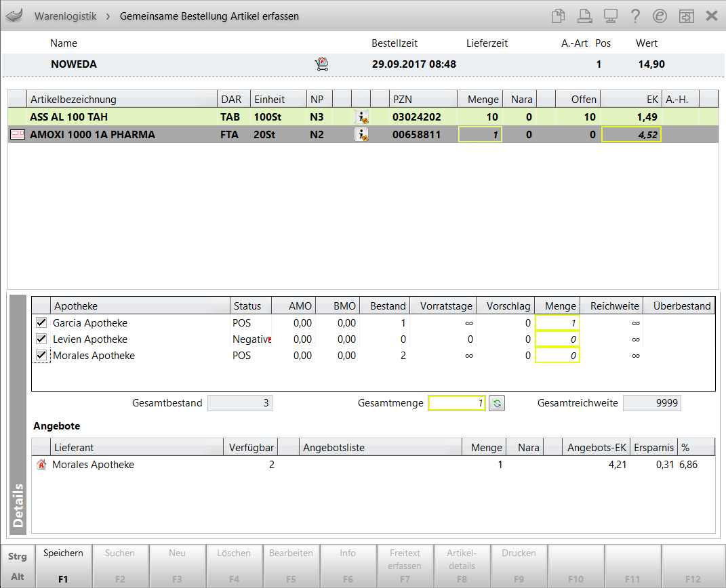726x588 pixels.
Task: Uncheck the Morales Apotheke checkbox
Action: tap(41, 355)
